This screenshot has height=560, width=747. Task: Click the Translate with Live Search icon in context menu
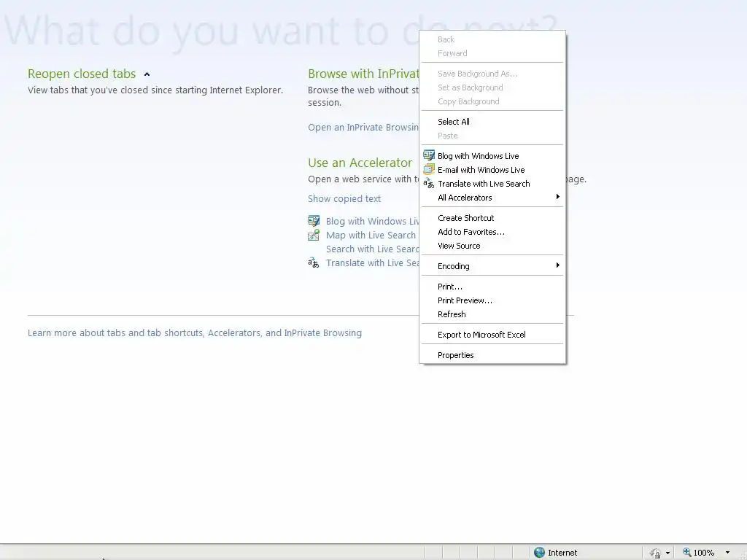[x=429, y=183]
